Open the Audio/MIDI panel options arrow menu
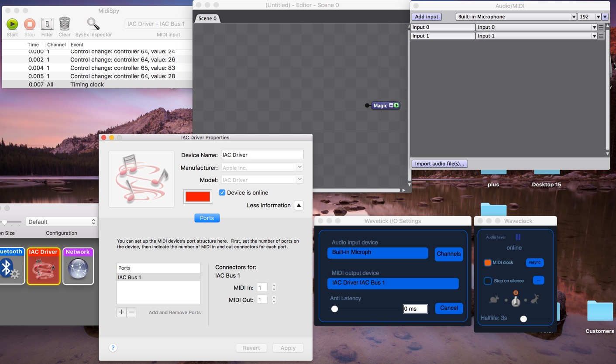 pos(605,17)
